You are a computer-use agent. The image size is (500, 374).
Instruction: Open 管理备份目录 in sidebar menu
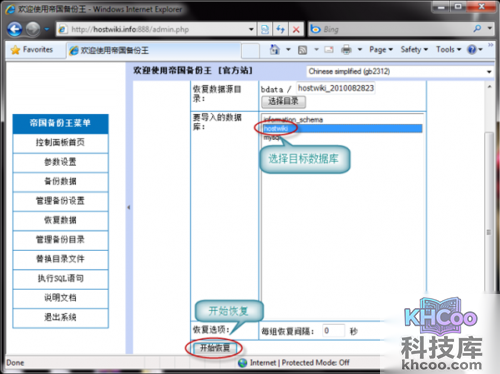(x=60, y=240)
